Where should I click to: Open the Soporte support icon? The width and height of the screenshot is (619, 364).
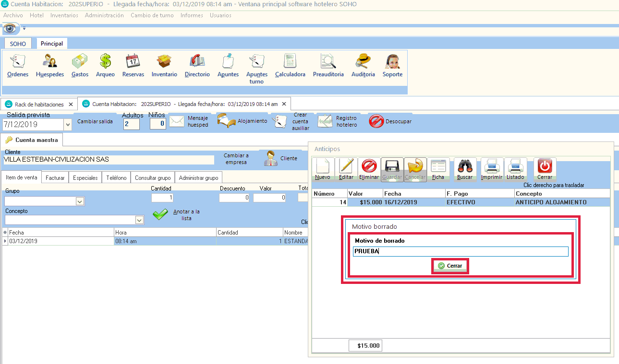392,62
